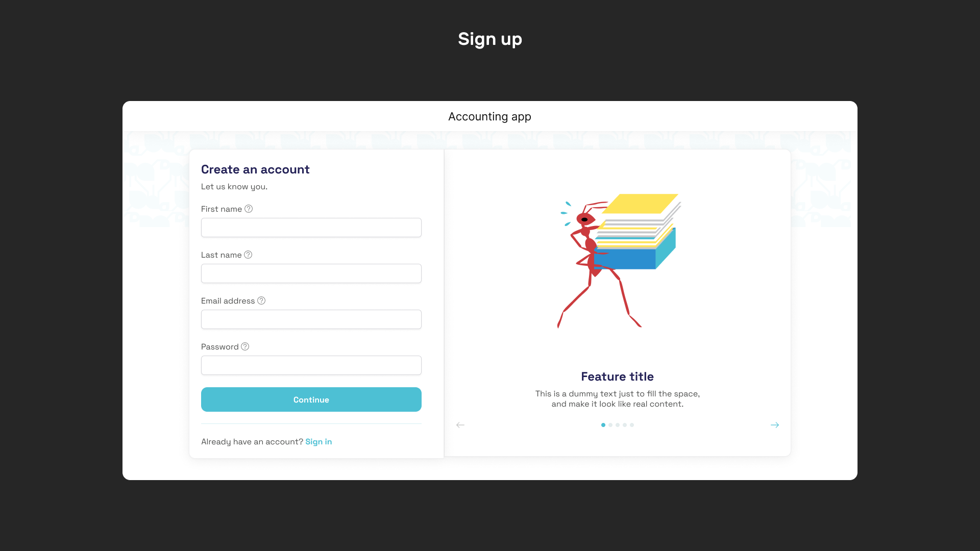Select the third carousel dot
The width and height of the screenshot is (980, 551).
click(618, 424)
